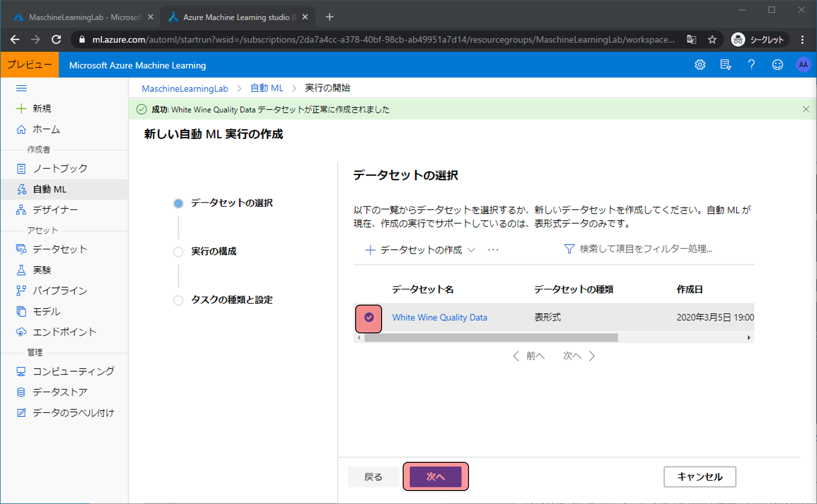This screenshot has height=504, width=817.
Task: Click the horizontal scrollbar under the table
Action: (491, 338)
